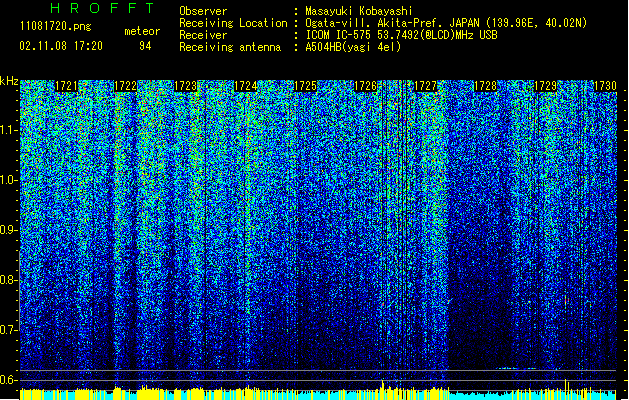The height and width of the screenshot is (400, 629).
Task: Click the ICOM IC-575 receiver text
Action: pos(401,35)
